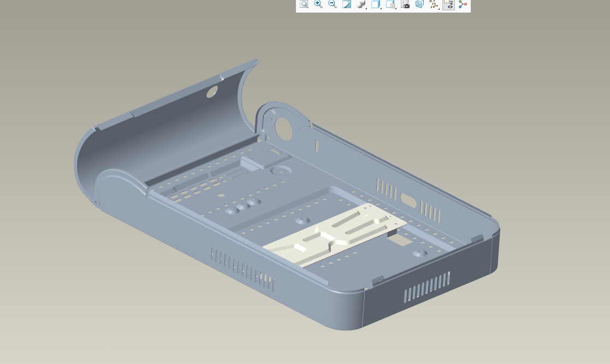This screenshot has width=610, height=364.
Task: Open the dropdown arrow beside the datum display icon
Action: pyautogui.click(x=440, y=8)
